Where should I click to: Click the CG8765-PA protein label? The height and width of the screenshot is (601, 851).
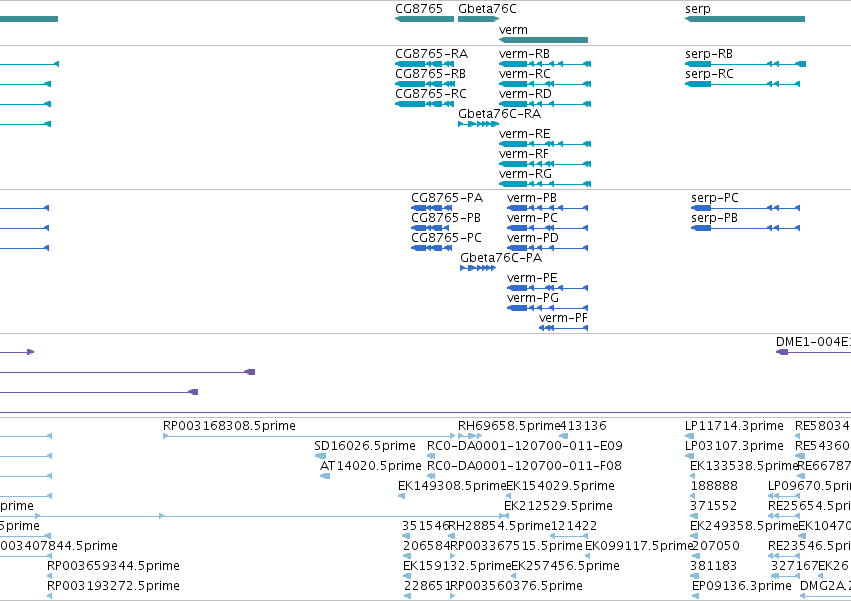click(447, 198)
